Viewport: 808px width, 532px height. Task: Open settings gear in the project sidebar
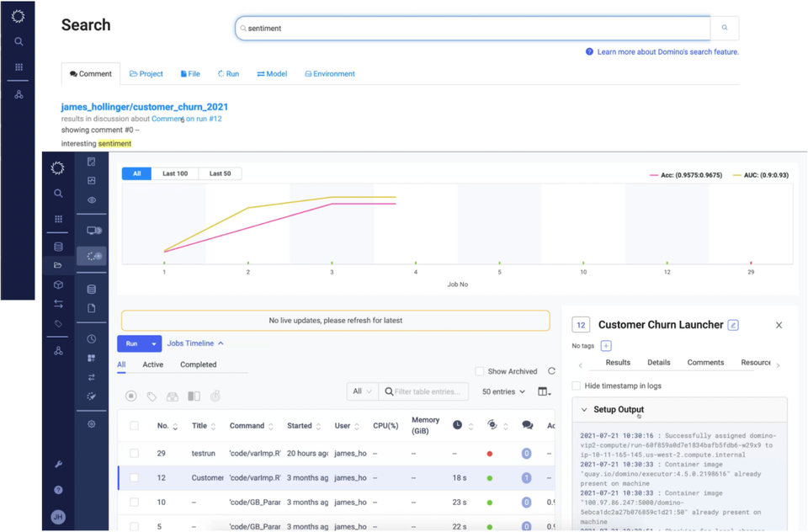(x=92, y=424)
